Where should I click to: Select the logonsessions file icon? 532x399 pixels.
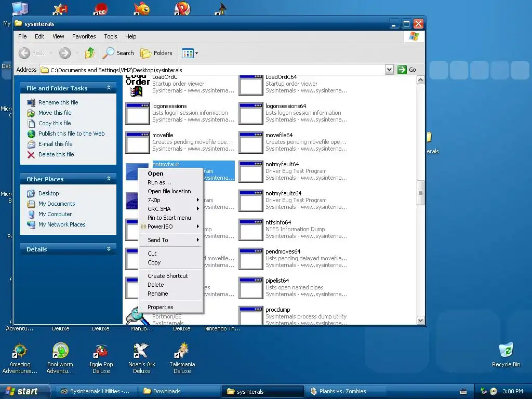137,113
